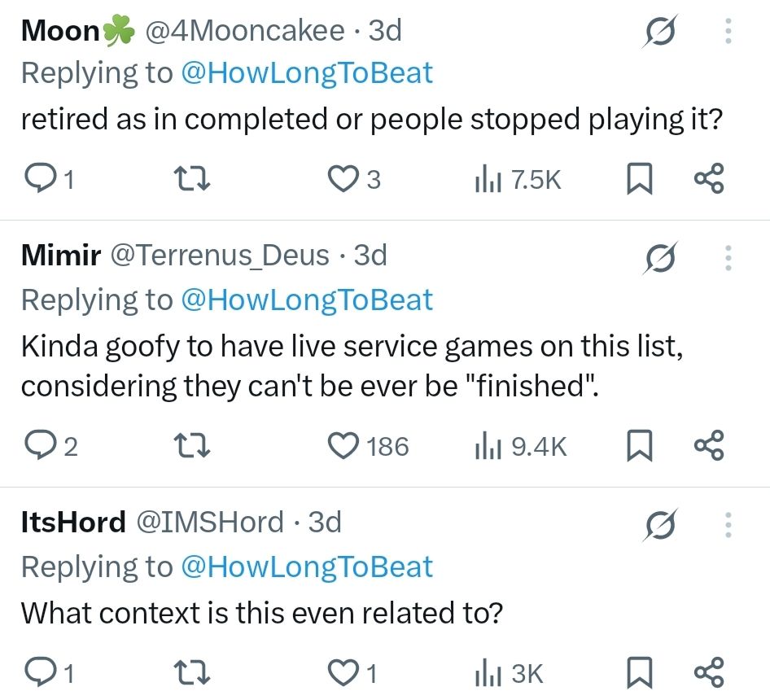Open more options for ItsHord's tweet
The height and width of the screenshot is (700, 770).
(728, 523)
